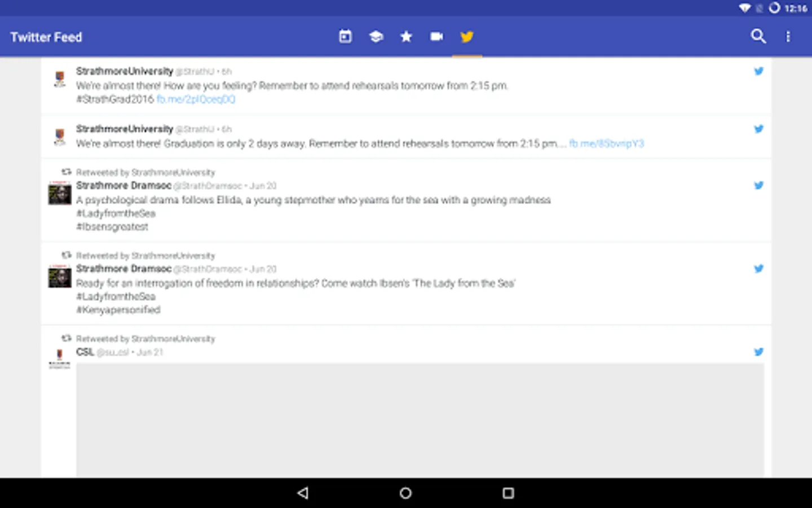Open the calendar events tab
This screenshot has height=508, width=812.
point(345,37)
